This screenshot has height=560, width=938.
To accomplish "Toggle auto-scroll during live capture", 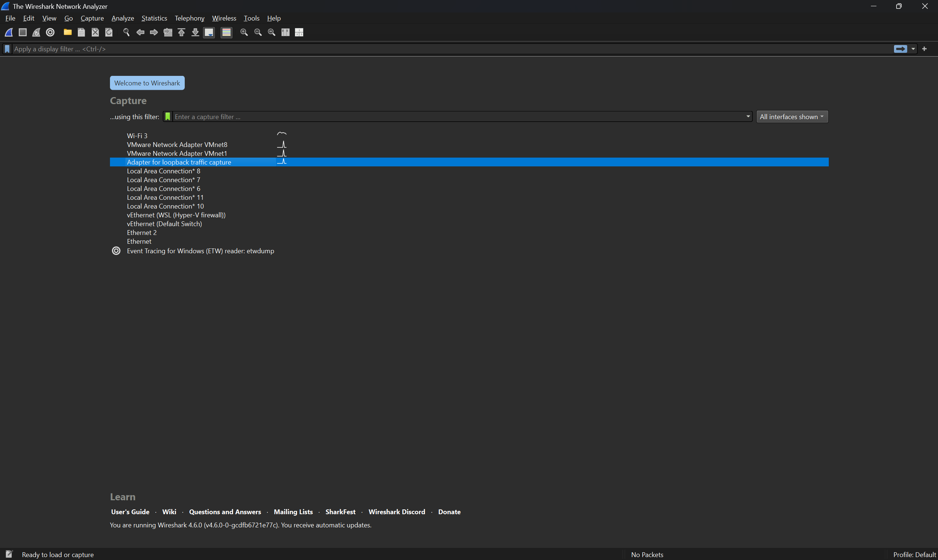I will coord(209,33).
